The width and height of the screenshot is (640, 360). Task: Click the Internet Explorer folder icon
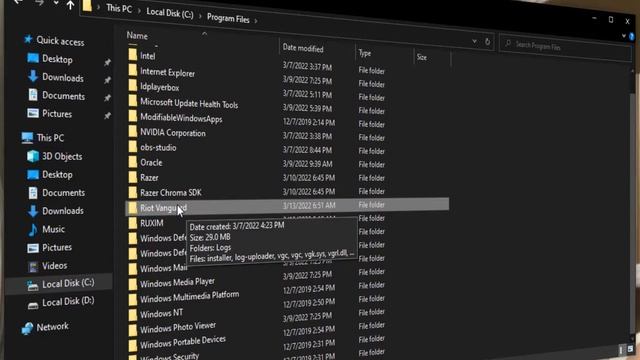[x=133, y=70]
